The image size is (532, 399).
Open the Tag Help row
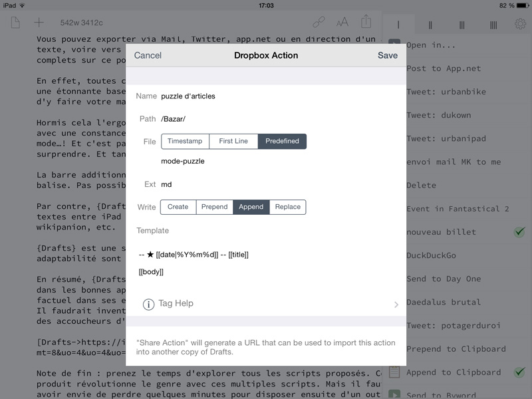coord(266,304)
